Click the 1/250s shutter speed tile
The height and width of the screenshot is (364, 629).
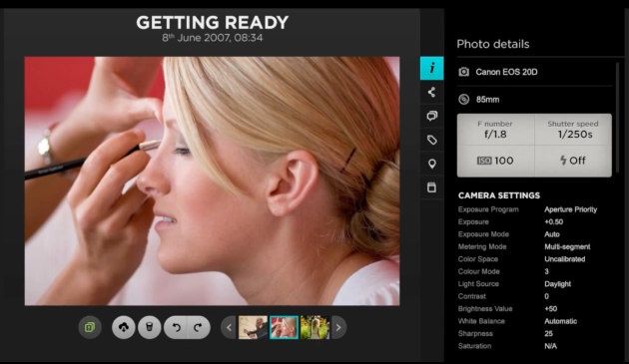pos(573,130)
